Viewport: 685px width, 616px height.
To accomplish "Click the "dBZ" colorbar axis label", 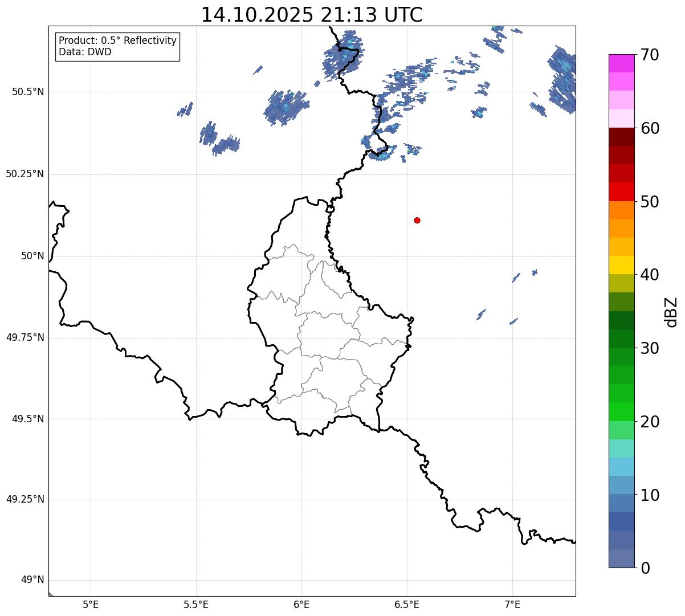I will pos(671,312).
